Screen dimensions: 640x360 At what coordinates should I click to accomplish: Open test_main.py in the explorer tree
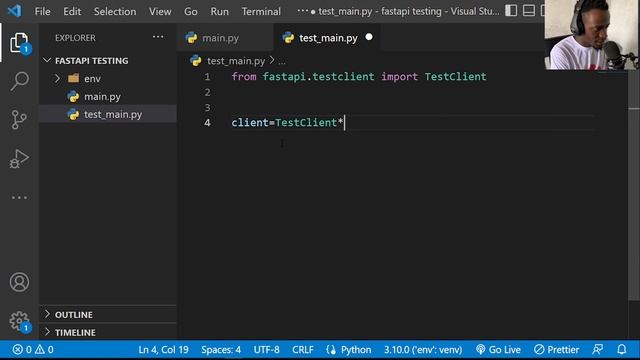(109, 114)
